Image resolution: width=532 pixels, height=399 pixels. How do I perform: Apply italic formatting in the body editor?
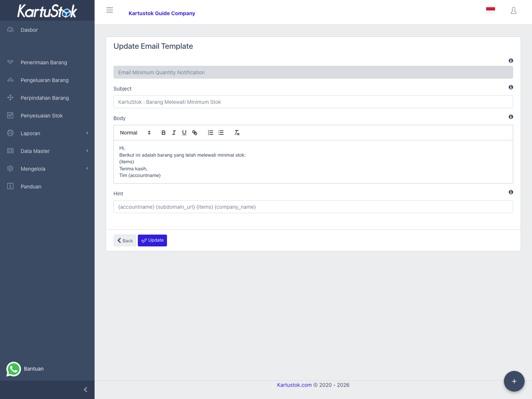[174, 133]
